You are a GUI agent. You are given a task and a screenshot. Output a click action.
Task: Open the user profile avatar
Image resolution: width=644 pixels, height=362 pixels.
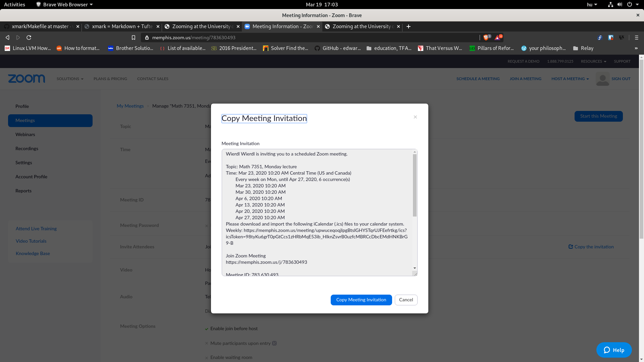[x=602, y=79]
